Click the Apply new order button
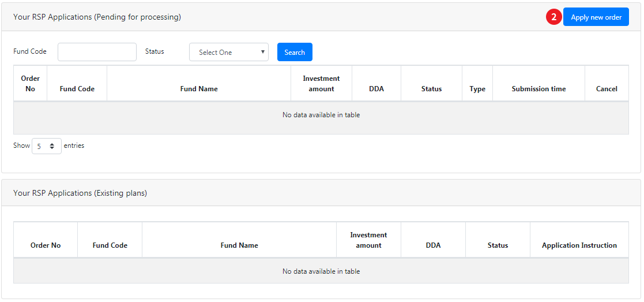The height and width of the screenshot is (302, 644). (x=596, y=17)
